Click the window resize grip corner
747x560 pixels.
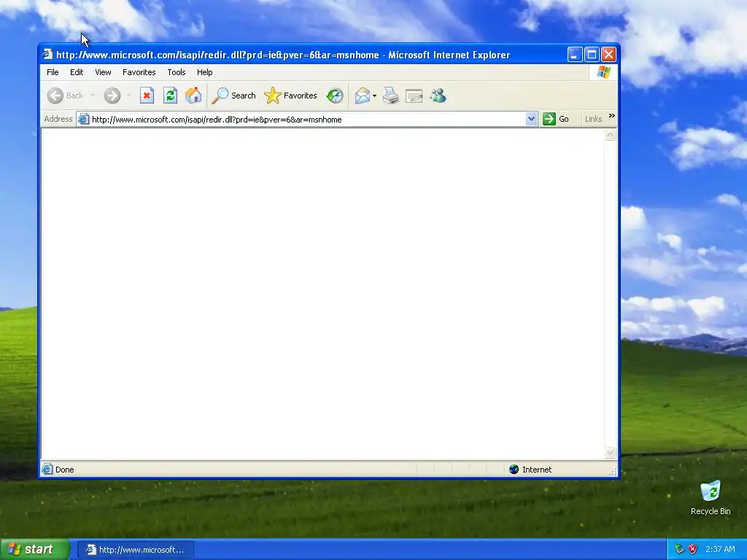point(613,472)
